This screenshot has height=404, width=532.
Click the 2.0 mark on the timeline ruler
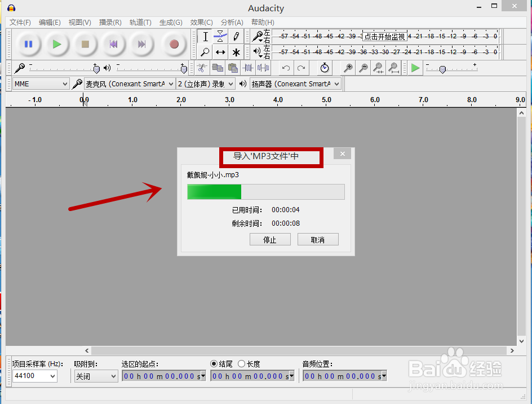point(181,100)
